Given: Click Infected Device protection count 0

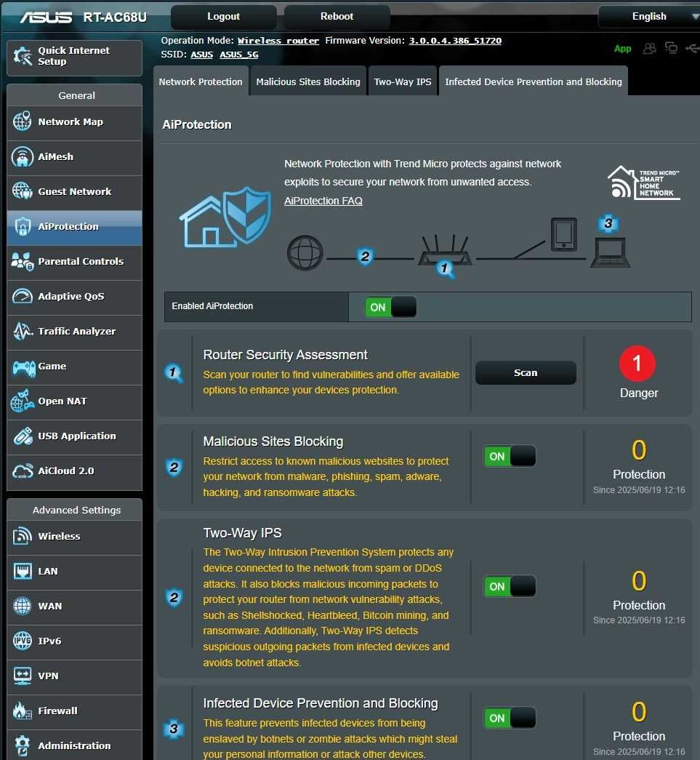Looking at the screenshot, I should coord(638,712).
